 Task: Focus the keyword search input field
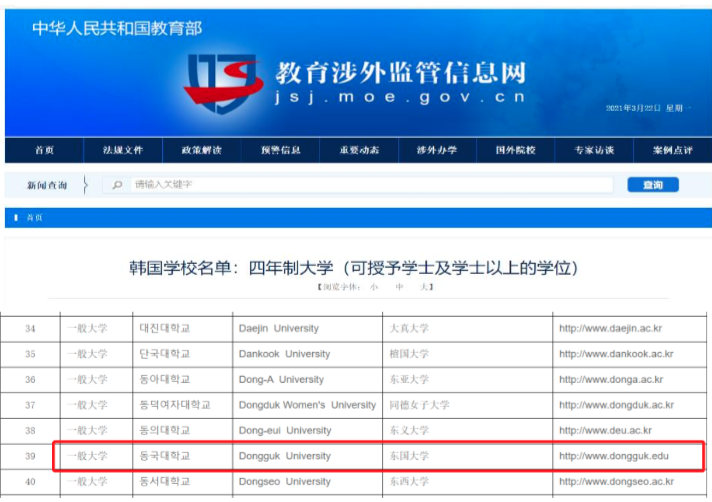(371, 185)
